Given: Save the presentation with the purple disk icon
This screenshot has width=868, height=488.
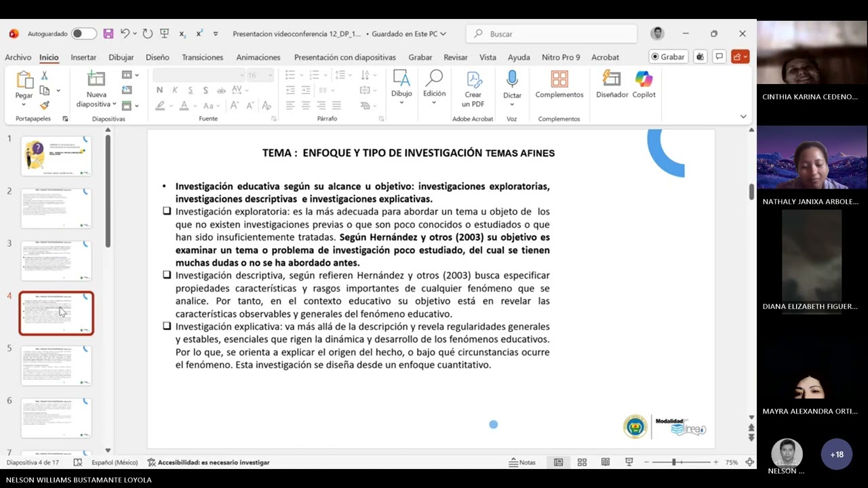Looking at the screenshot, I should click(108, 33).
